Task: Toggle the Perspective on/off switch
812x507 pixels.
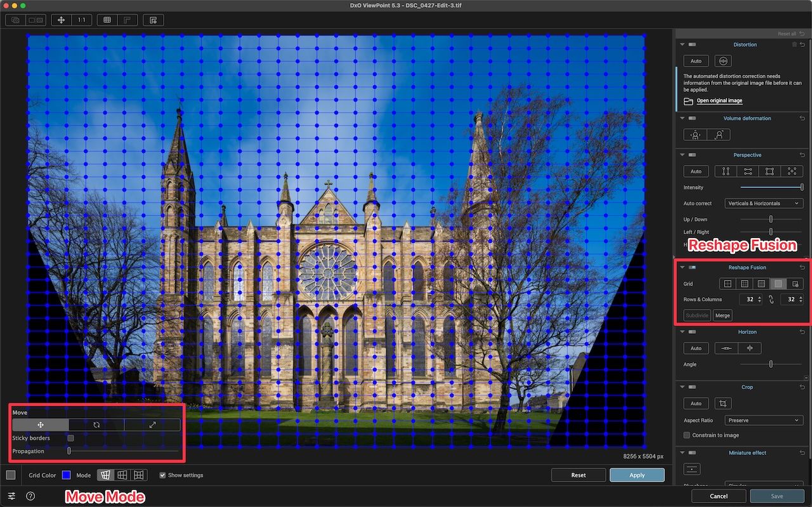Action: click(x=691, y=155)
